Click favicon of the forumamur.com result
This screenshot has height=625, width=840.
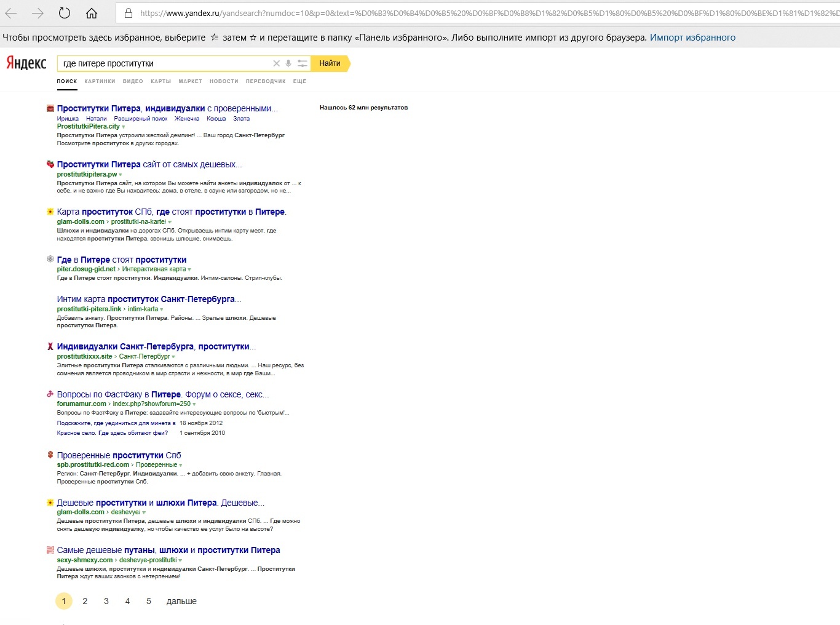[50, 394]
